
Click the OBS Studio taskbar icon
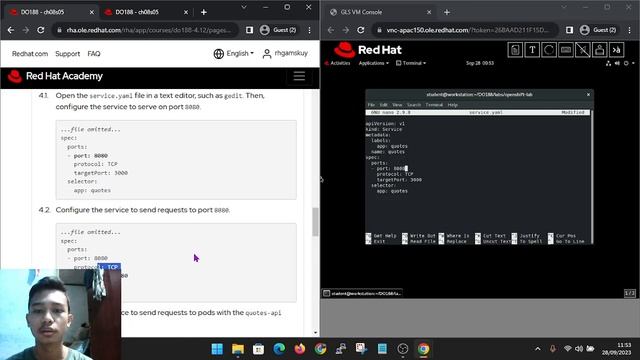[x=403, y=349]
